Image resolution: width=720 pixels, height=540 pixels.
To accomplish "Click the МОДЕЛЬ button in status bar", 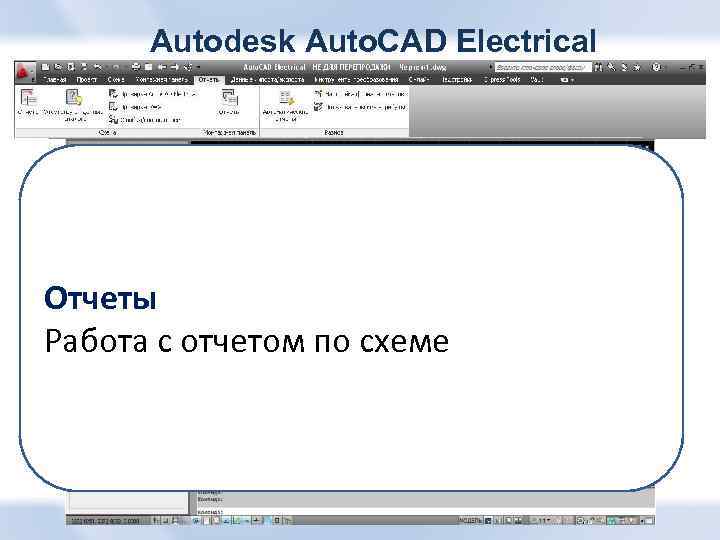I will 469,521.
